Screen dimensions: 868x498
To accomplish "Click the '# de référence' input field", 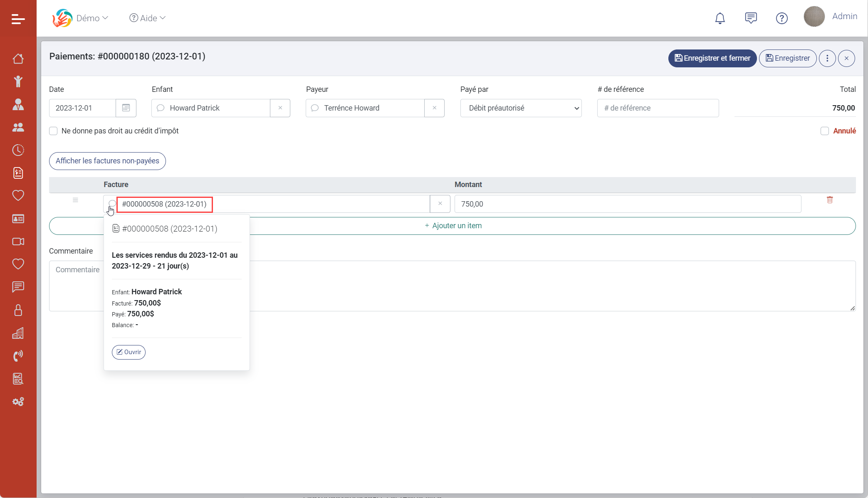I will (658, 108).
